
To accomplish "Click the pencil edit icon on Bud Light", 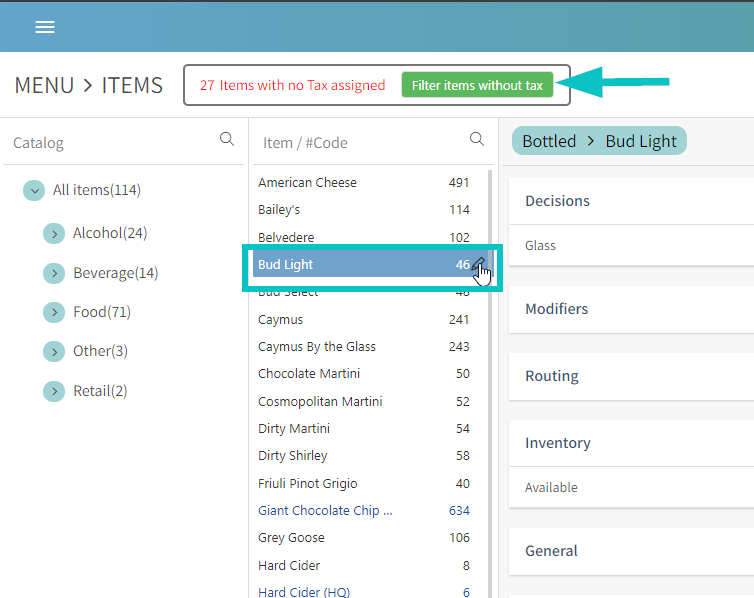I will (480, 264).
